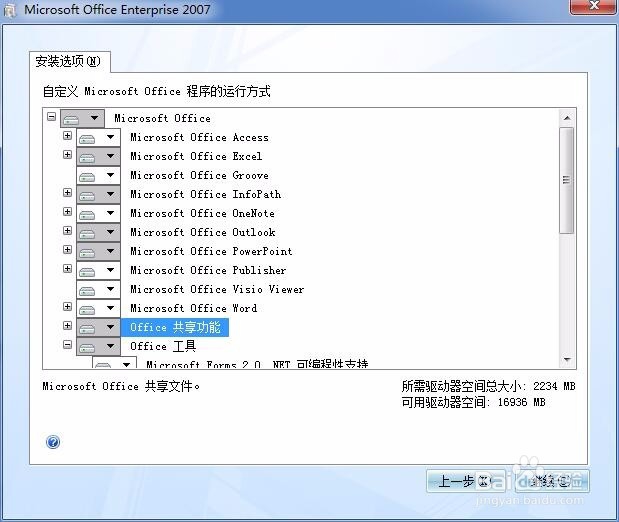Open install-state dropdown for Office 共享功能
The image size is (619, 522).
coord(98,327)
